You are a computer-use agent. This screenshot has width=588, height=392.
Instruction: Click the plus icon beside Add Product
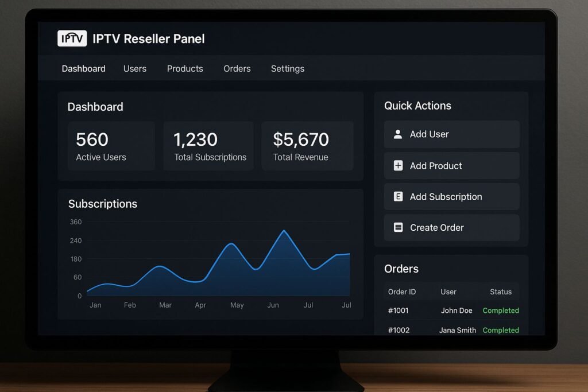[397, 165]
